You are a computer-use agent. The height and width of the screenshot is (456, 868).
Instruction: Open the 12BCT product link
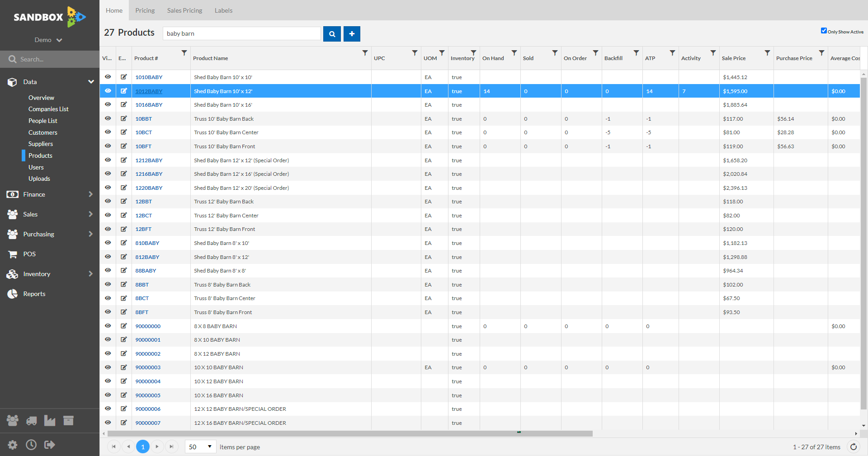[144, 216]
